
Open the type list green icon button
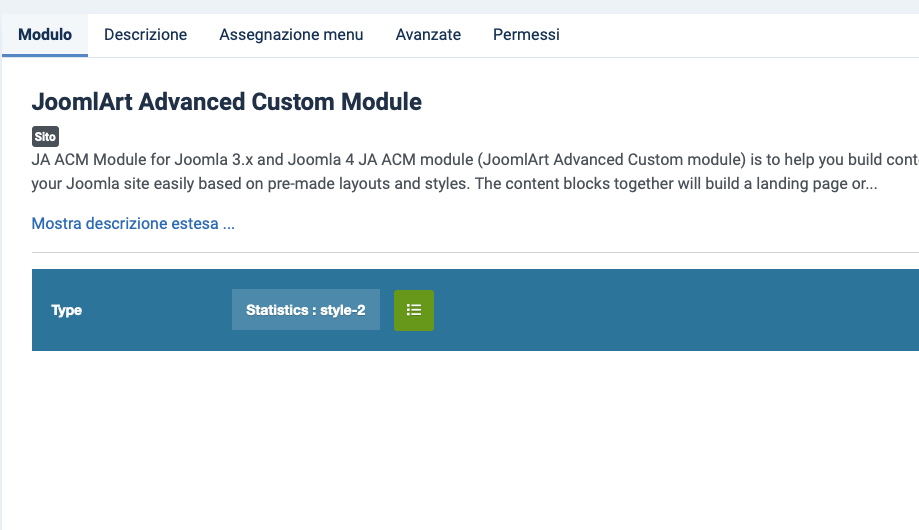(x=414, y=310)
